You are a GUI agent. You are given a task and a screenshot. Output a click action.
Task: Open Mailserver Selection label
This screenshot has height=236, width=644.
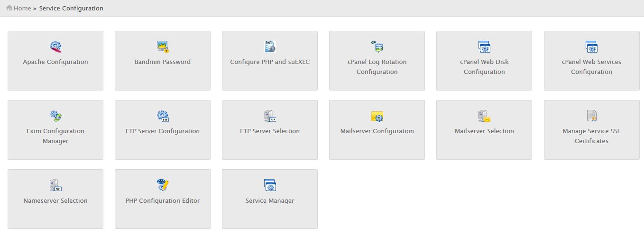pos(484,131)
